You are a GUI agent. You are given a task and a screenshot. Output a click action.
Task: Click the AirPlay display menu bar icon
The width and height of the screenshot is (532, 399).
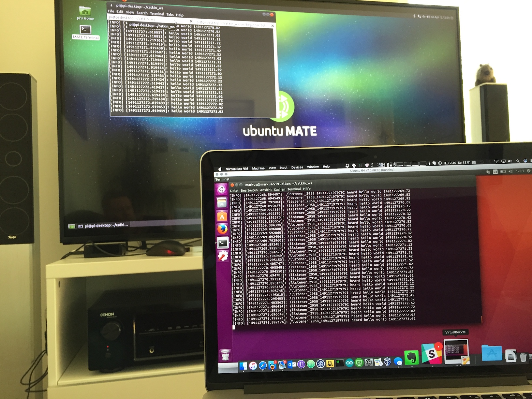503,161
